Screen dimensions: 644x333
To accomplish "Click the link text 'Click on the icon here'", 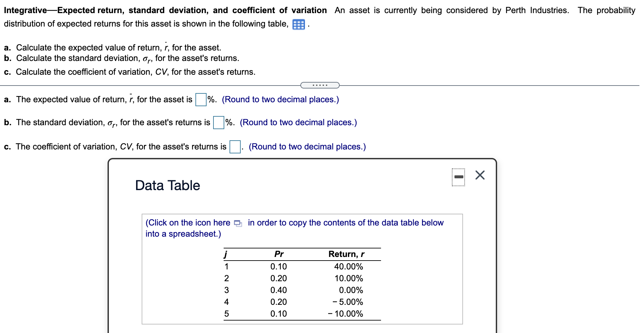I will click(187, 223).
